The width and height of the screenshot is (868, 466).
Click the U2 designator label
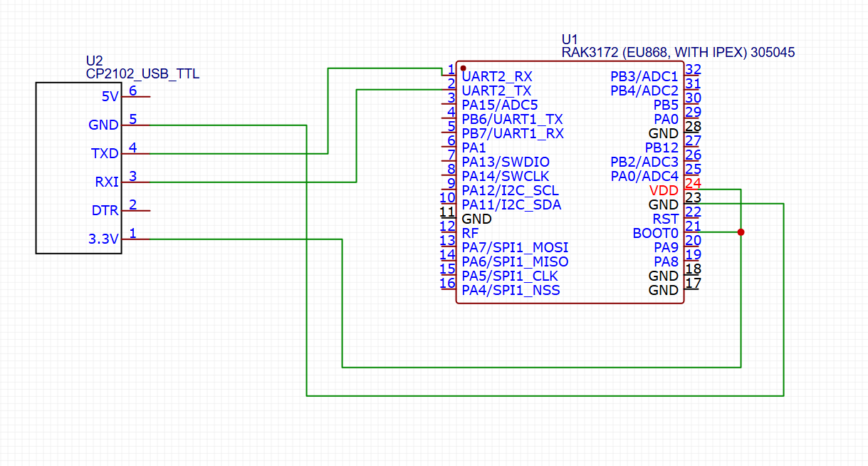[94, 61]
